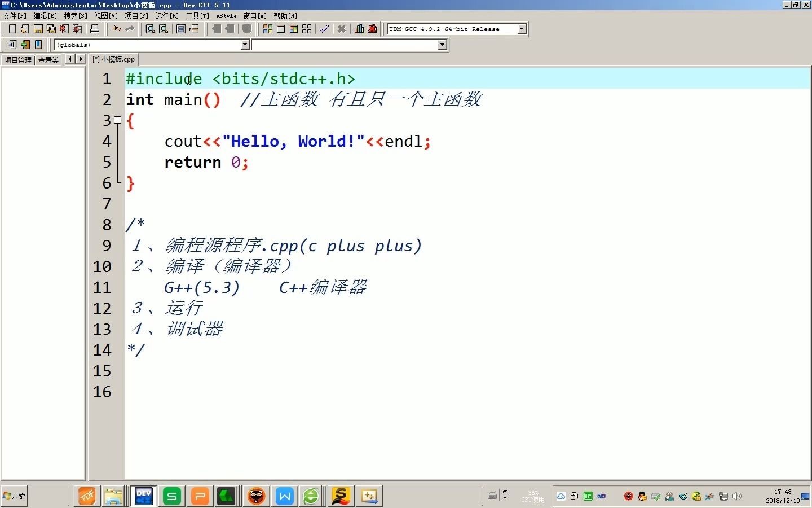Click the Replace magnifier toolbar icon
This screenshot has width=812, height=508.
164,29
